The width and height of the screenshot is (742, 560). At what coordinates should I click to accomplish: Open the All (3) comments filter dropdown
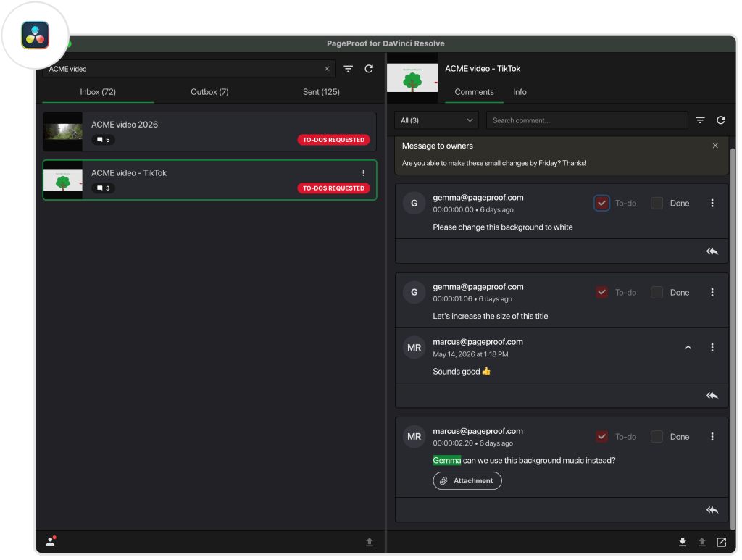click(436, 120)
